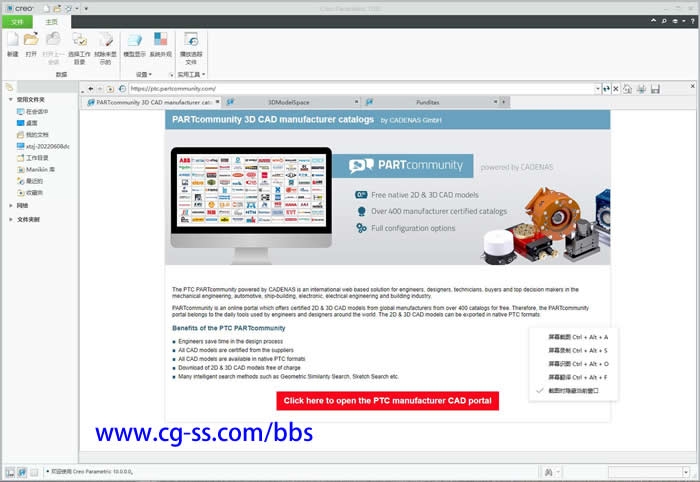
Task: Expand the 网络 tree node
Action: 10,205
